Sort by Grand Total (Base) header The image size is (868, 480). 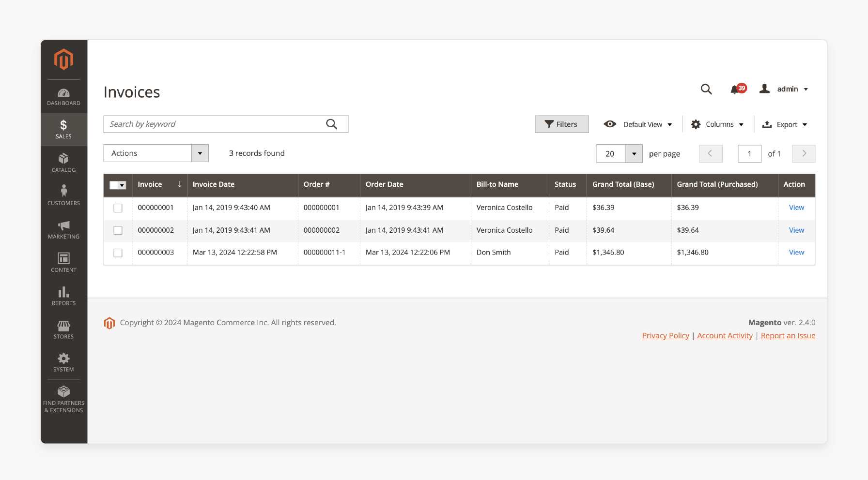(629, 185)
